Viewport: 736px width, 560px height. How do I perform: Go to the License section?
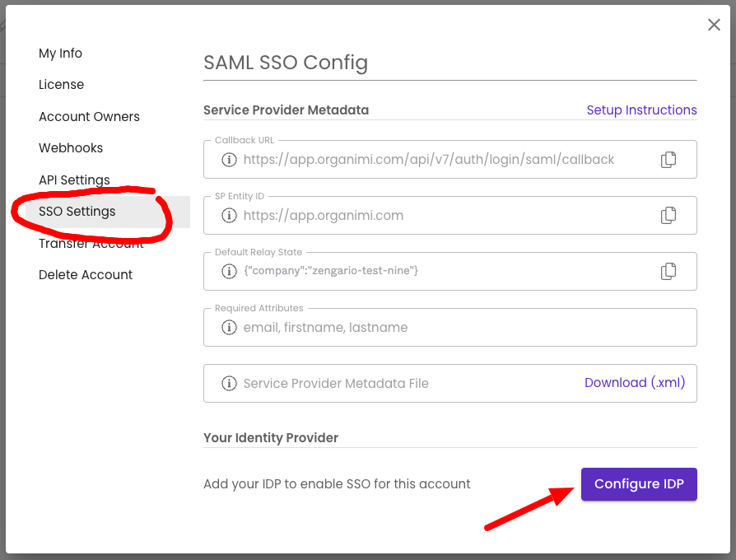coord(62,85)
